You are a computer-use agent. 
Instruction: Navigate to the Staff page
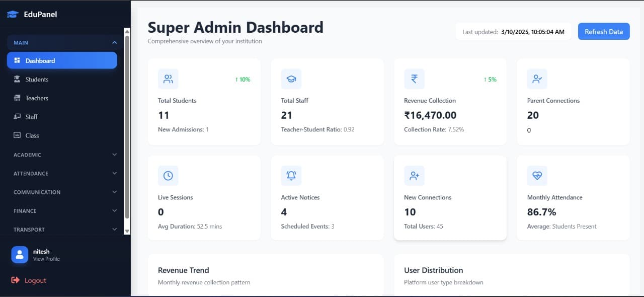click(62, 116)
